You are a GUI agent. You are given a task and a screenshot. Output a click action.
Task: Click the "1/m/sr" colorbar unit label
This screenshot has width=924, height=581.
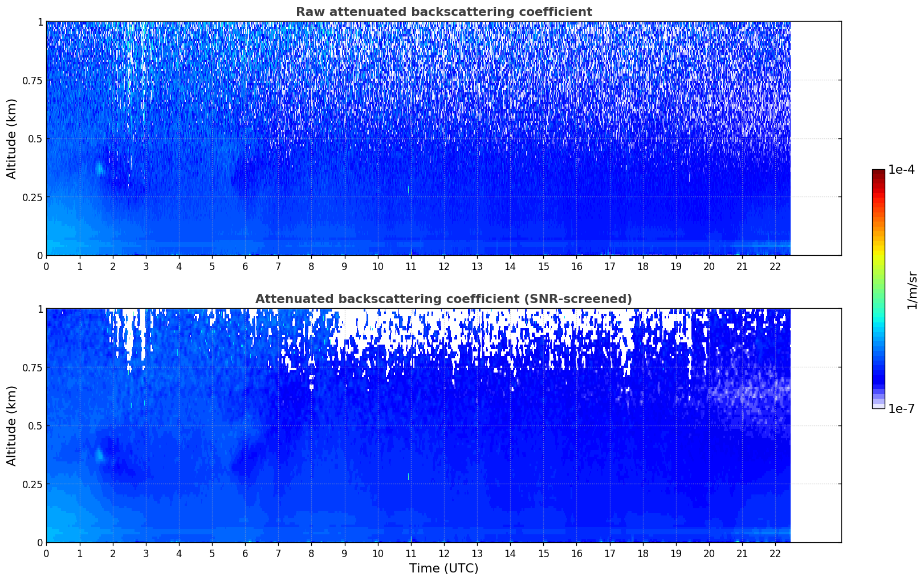[x=912, y=290]
